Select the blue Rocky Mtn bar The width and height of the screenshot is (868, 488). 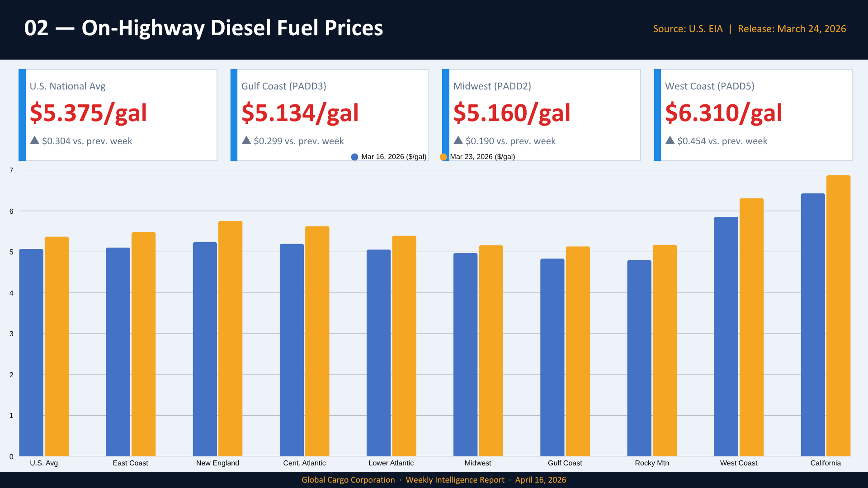639,358
